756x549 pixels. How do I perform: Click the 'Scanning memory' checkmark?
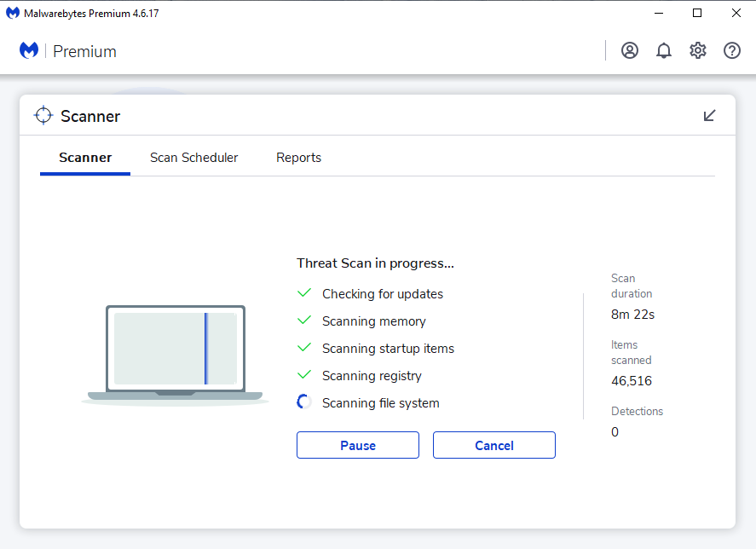pos(304,320)
